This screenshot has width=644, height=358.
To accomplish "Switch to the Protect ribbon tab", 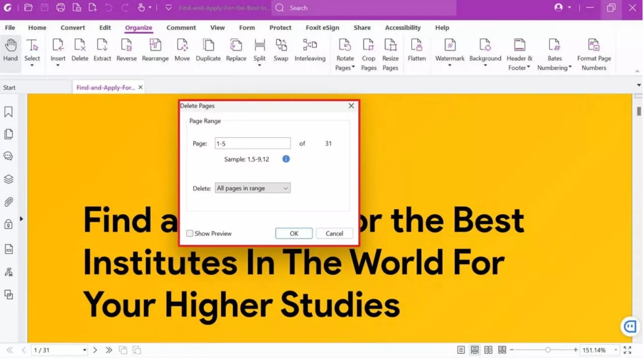I will (280, 28).
